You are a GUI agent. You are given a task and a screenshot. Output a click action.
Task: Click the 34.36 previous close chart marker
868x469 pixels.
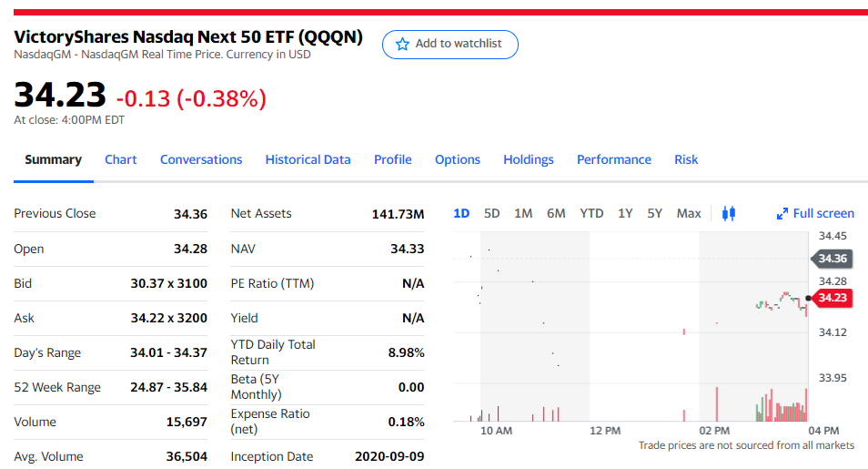[x=830, y=259]
